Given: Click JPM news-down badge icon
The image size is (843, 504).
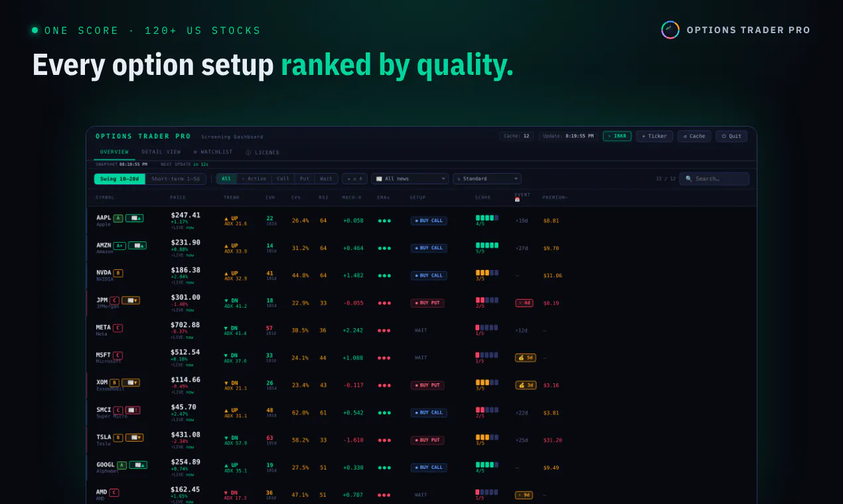Looking at the screenshot, I should [131, 300].
